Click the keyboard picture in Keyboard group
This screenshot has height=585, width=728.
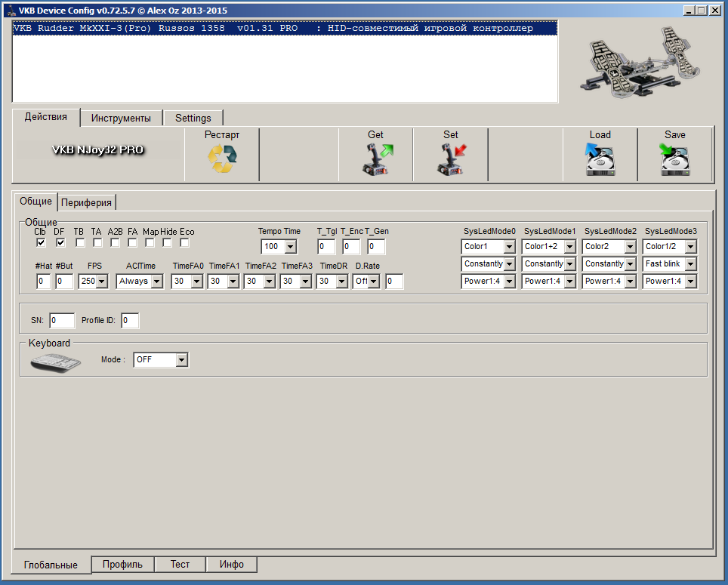tap(56, 362)
